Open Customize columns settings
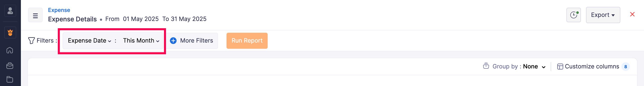 [592, 67]
